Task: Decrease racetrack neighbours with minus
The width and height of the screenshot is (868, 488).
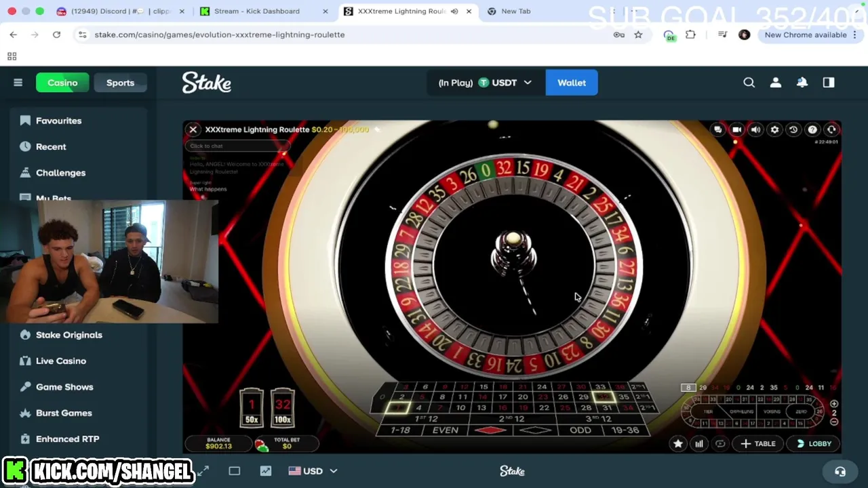Action: click(834, 422)
